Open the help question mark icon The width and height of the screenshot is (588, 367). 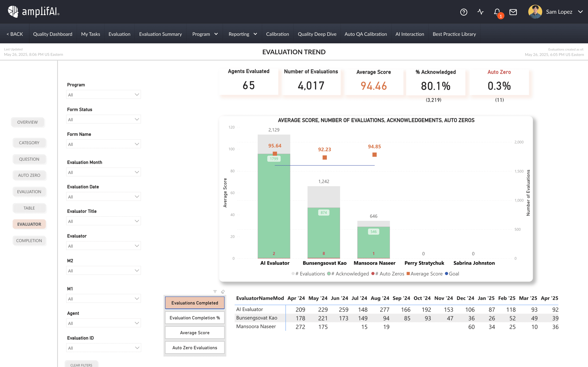pyautogui.click(x=464, y=12)
